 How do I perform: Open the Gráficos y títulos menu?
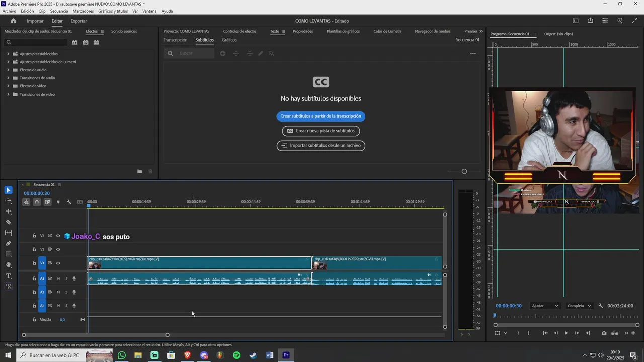113,11
